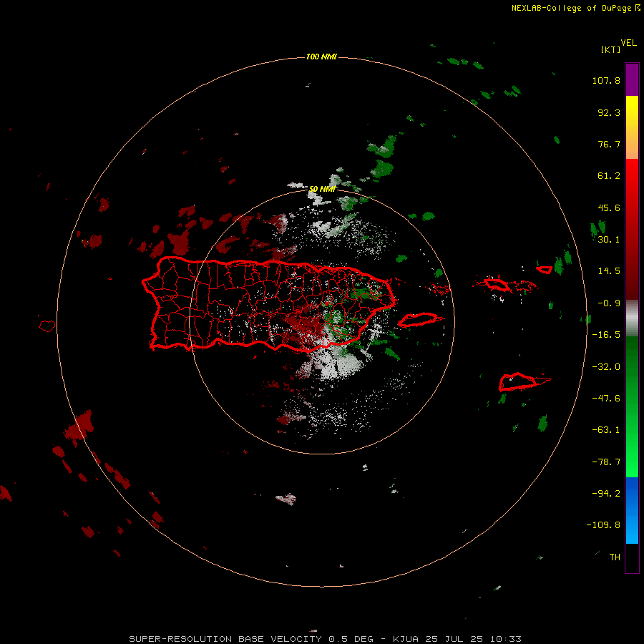Select the 14.5 scale value
The image size is (644, 644).
pos(609,271)
